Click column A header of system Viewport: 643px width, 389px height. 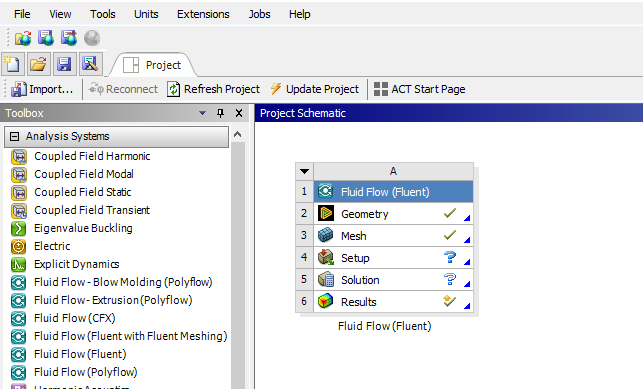tap(393, 171)
